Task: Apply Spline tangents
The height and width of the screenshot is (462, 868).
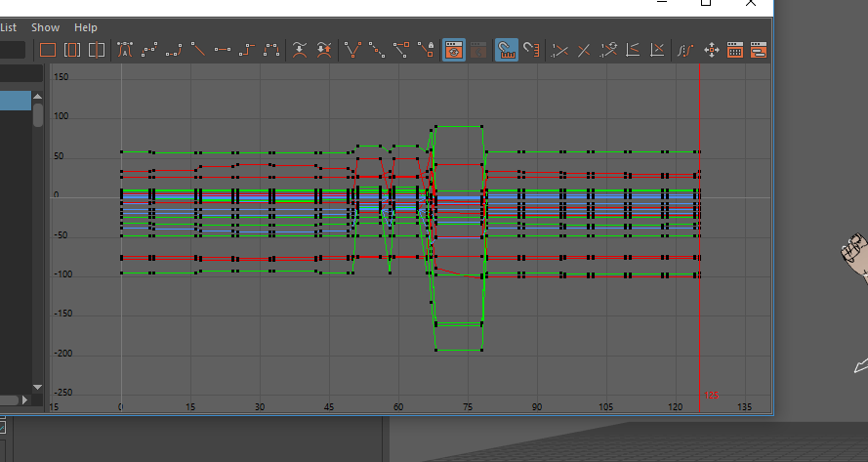Action: pos(149,51)
